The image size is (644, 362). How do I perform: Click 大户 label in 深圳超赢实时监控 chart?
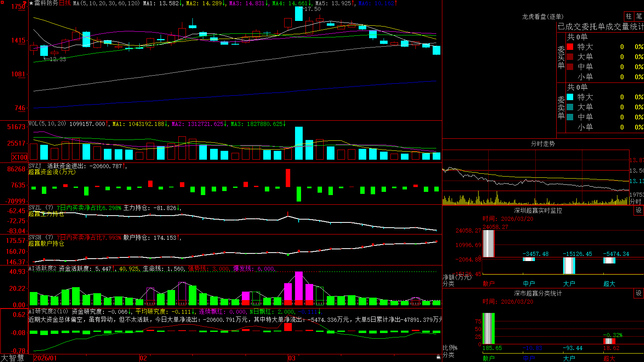[x=569, y=284]
